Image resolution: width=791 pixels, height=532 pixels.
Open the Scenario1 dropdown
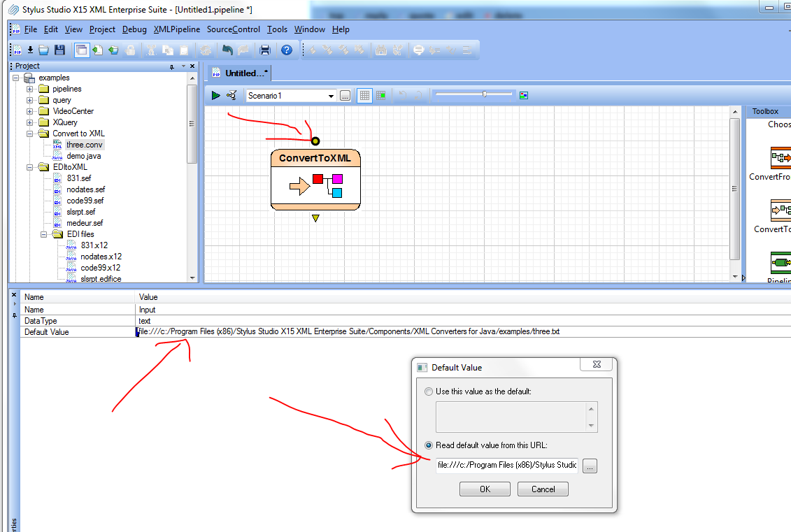click(331, 96)
